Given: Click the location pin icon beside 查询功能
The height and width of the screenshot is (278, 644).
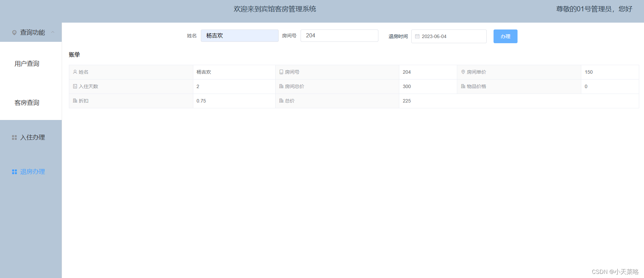Looking at the screenshot, I should [x=14, y=33].
